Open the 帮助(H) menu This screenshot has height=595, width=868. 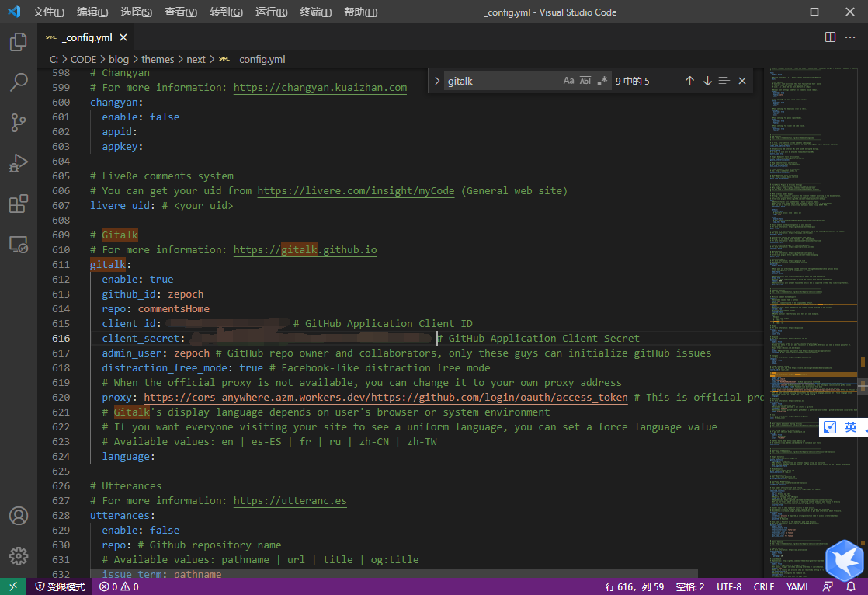[x=361, y=12]
